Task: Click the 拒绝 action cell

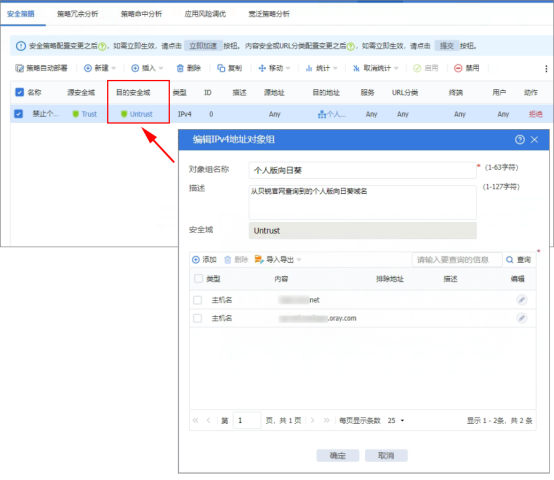Action: tap(535, 114)
